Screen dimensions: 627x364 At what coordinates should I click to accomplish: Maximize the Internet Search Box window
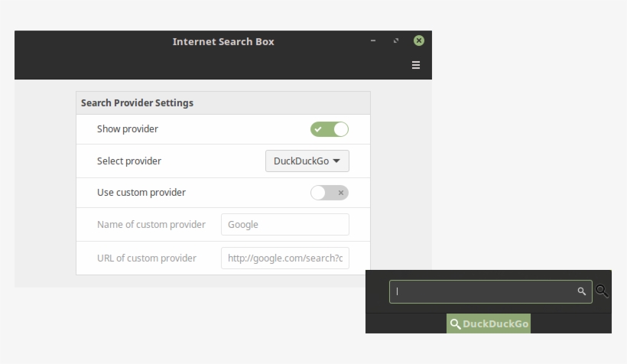point(396,41)
